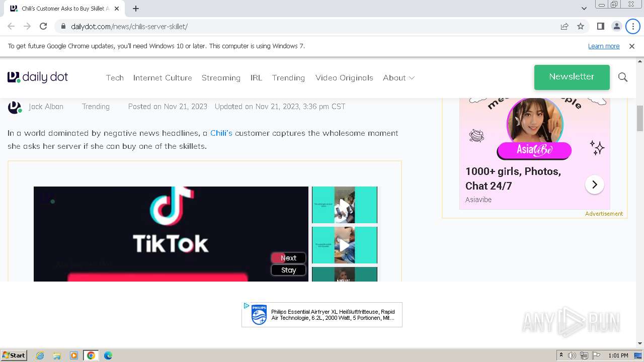Click the Stay button
The width and height of the screenshot is (644, 362).
click(288, 270)
